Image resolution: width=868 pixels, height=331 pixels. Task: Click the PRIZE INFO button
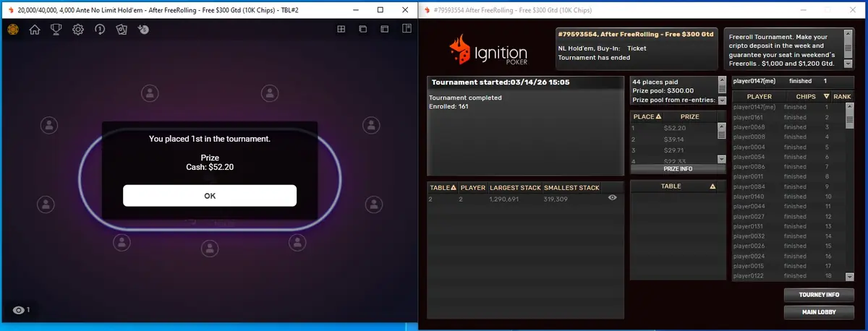(678, 168)
